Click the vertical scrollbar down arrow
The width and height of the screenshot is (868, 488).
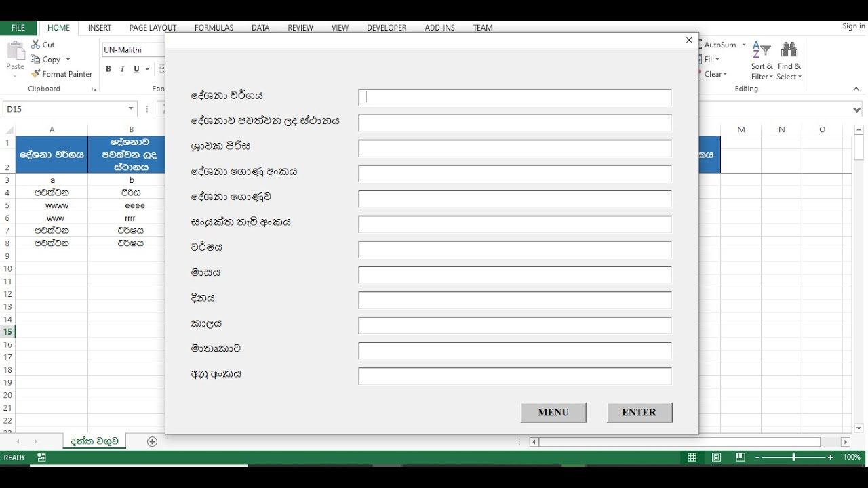[x=859, y=428]
